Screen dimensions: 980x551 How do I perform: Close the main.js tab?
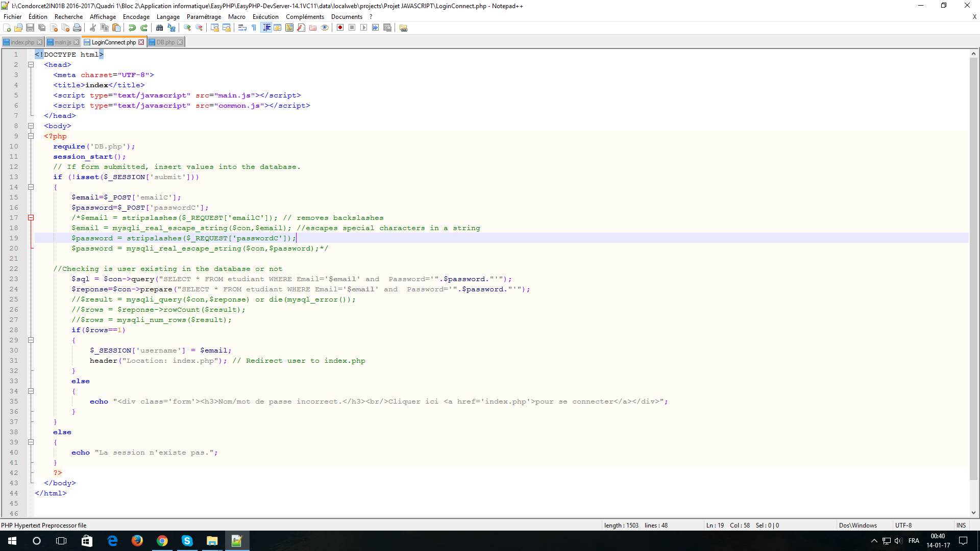click(76, 42)
